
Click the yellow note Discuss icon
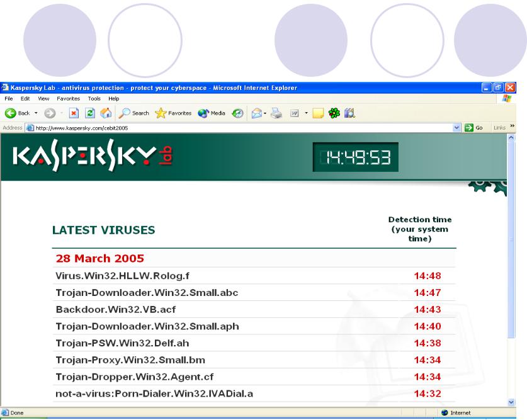click(318, 113)
